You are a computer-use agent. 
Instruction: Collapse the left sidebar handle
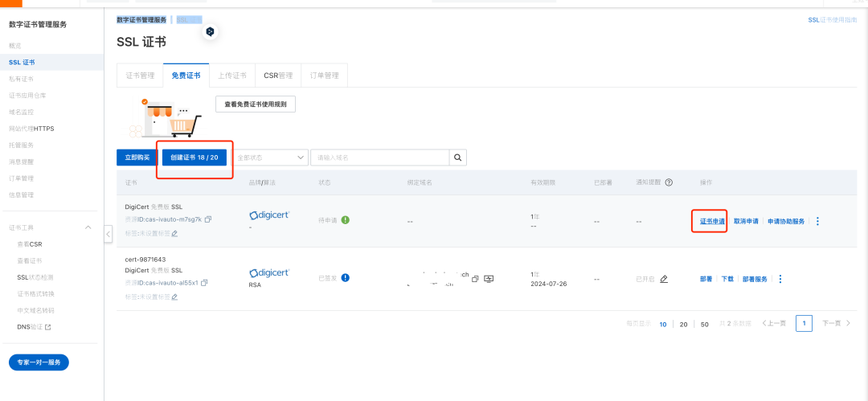(108, 235)
